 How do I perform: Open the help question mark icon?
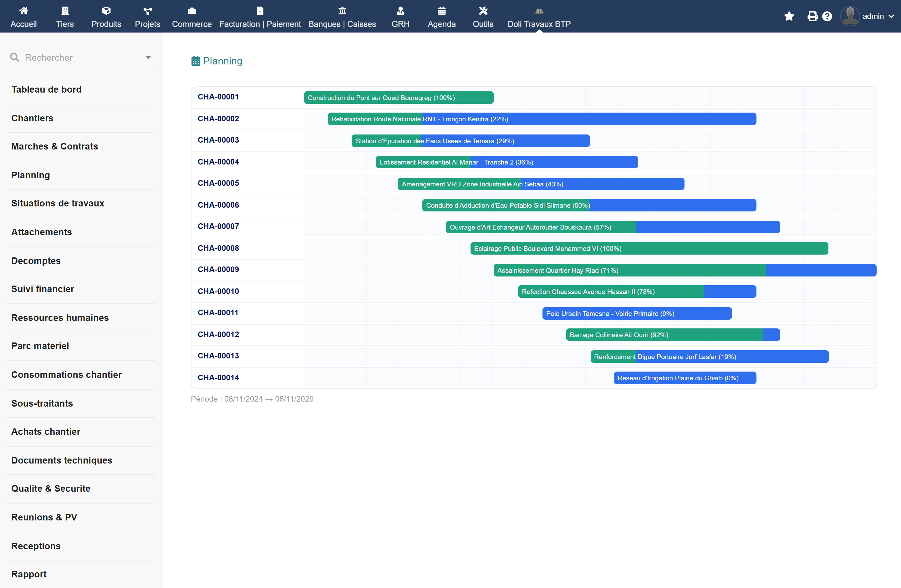click(x=827, y=16)
